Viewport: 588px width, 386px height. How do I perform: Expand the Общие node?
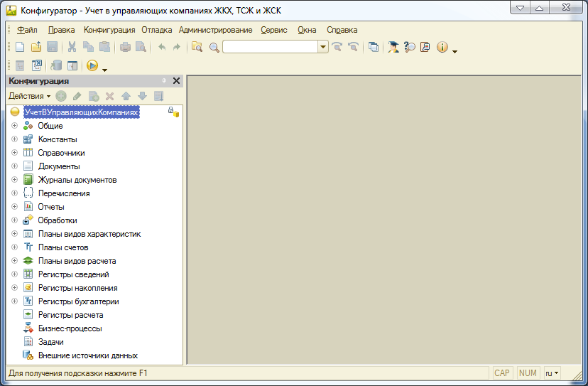15,125
